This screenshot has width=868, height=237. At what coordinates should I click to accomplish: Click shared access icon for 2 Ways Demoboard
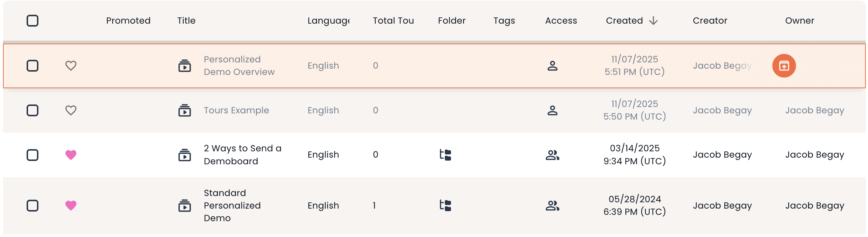coord(552,155)
